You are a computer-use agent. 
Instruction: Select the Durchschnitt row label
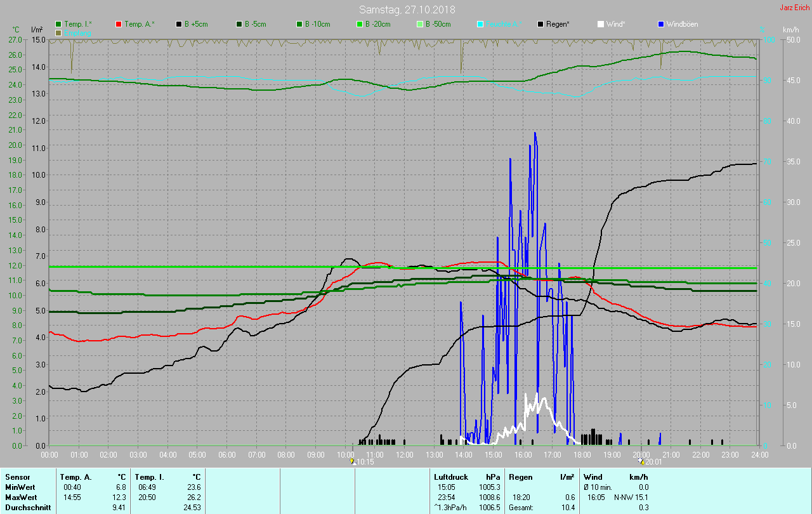click(x=28, y=507)
